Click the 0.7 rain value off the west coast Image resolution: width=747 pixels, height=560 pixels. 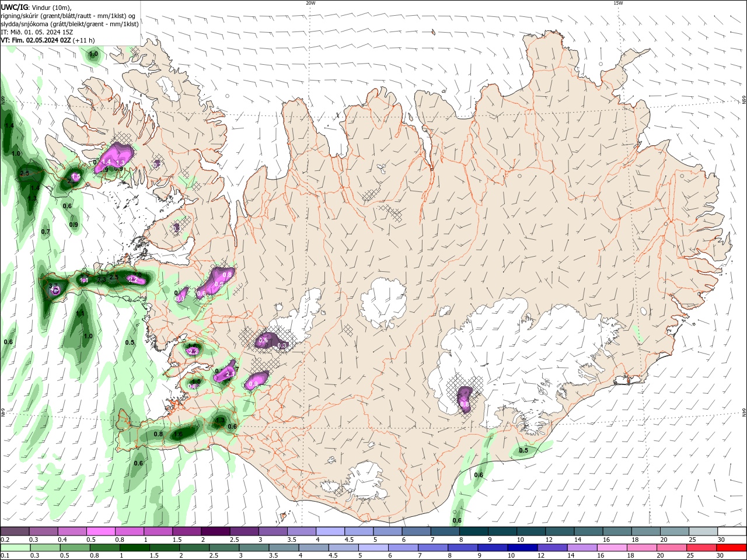pos(46,232)
